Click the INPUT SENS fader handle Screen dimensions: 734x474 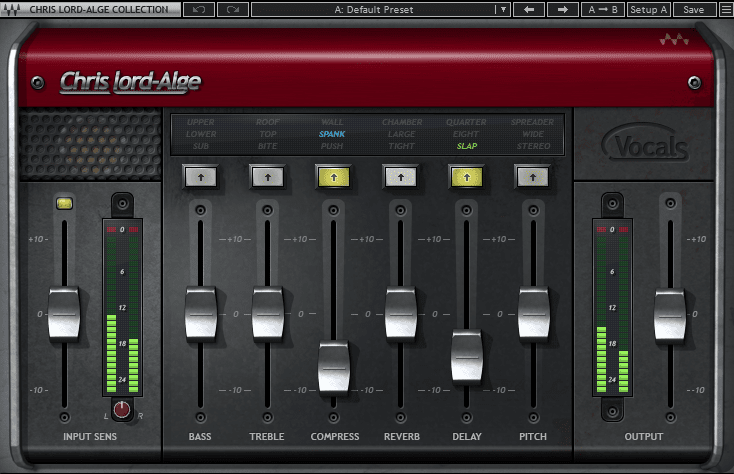tap(64, 313)
